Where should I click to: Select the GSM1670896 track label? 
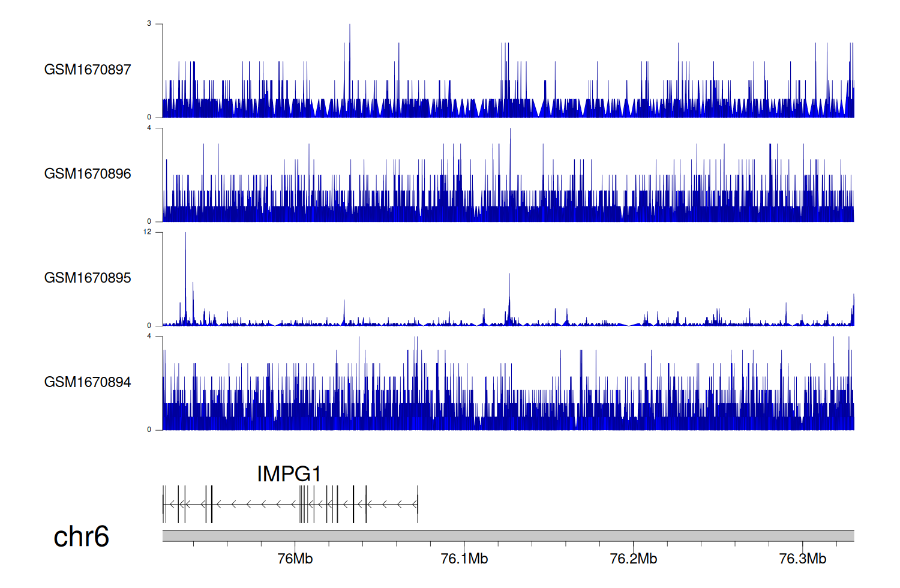pyautogui.click(x=88, y=174)
